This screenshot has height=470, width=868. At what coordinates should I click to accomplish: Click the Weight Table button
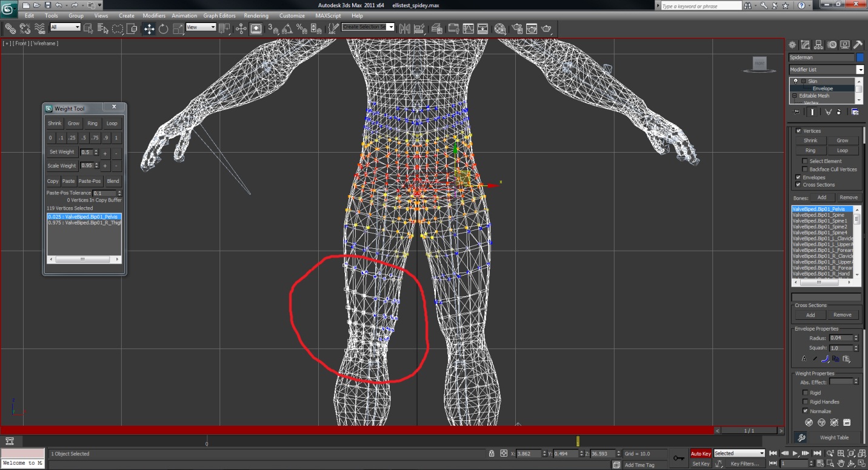click(834, 437)
